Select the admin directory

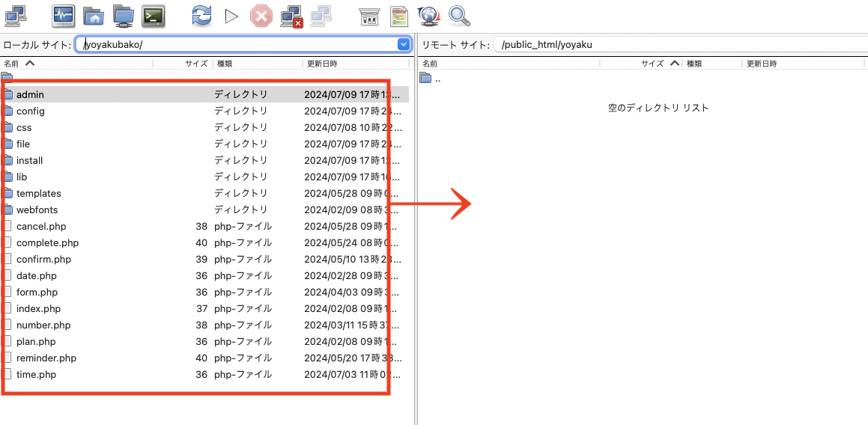(x=204, y=94)
